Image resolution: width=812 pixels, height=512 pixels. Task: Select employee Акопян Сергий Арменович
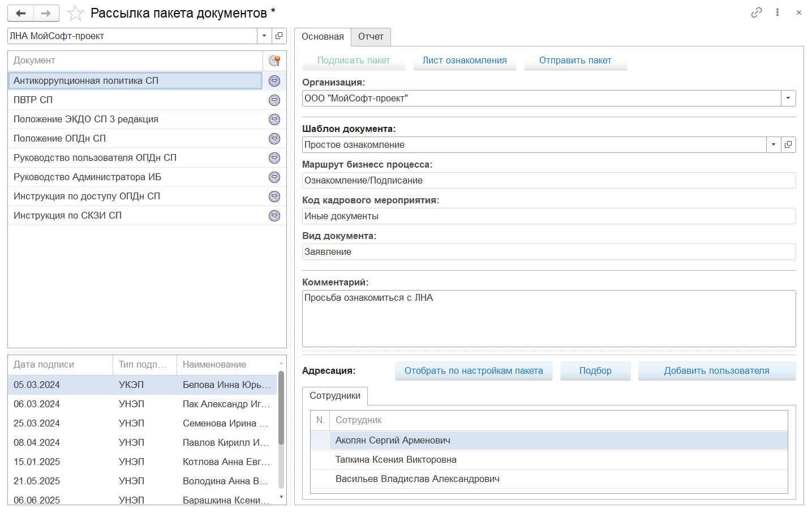click(x=549, y=441)
